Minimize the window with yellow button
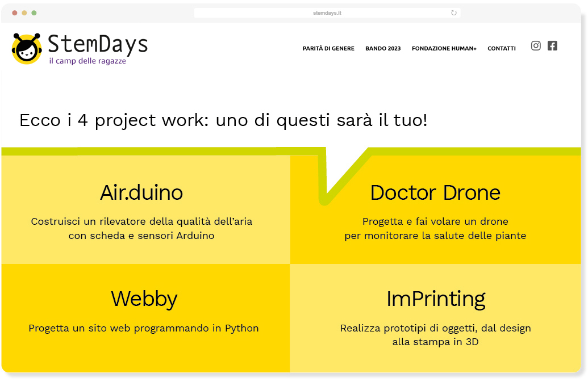Image resolution: width=588 pixels, height=382 pixels. pos(24,12)
